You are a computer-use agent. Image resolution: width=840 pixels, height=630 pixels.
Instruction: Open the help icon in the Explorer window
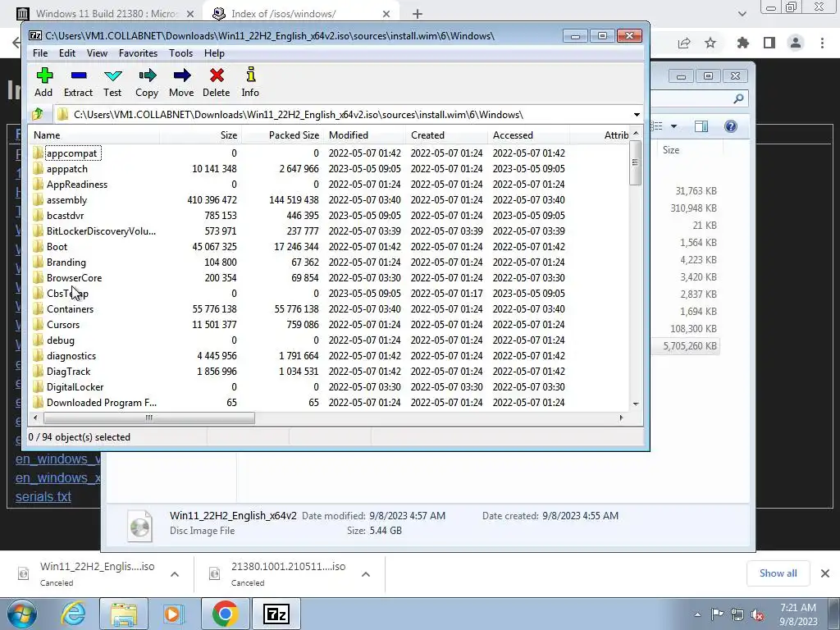tap(731, 126)
